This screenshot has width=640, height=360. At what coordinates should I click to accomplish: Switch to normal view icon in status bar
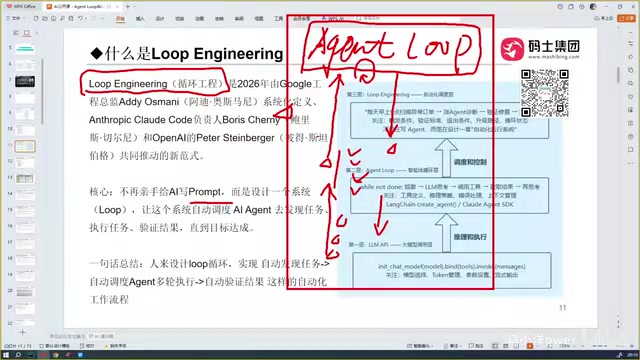coord(495,346)
